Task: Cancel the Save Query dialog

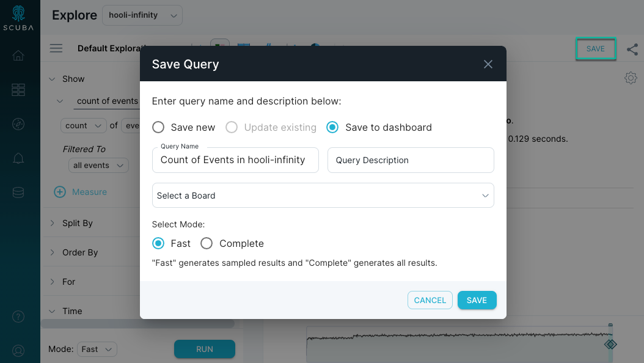Action: point(430,300)
